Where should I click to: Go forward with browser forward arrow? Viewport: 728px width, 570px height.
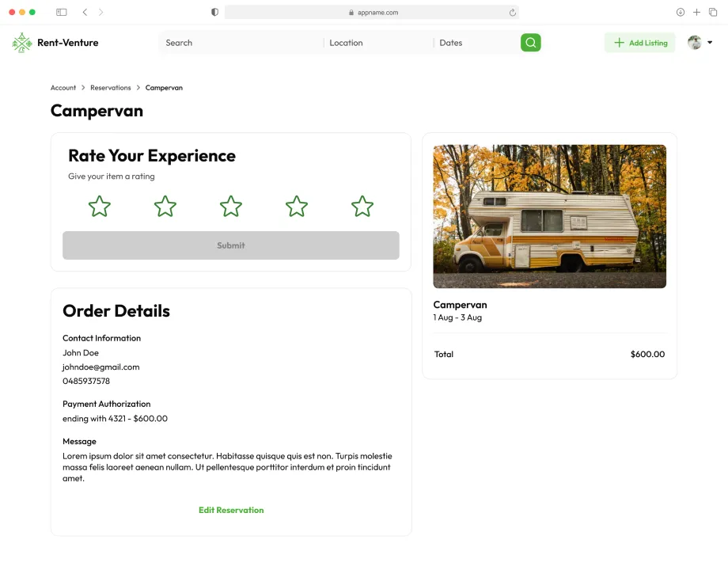pos(100,12)
